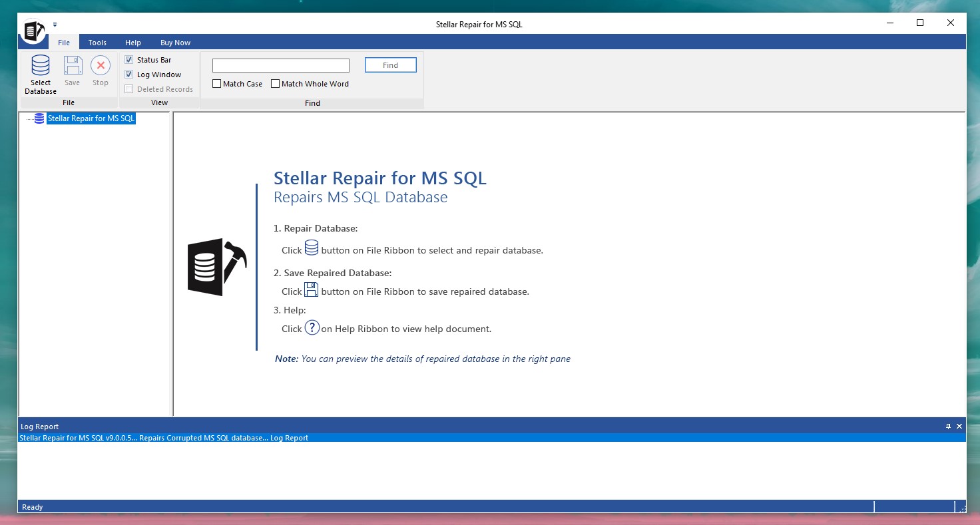The width and height of the screenshot is (980, 525).
Task: Click the help question mark icon
Action: pos(312,327)
